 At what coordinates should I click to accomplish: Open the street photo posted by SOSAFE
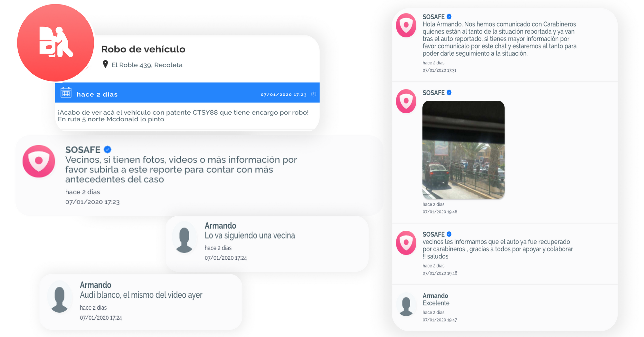point(463,150)
